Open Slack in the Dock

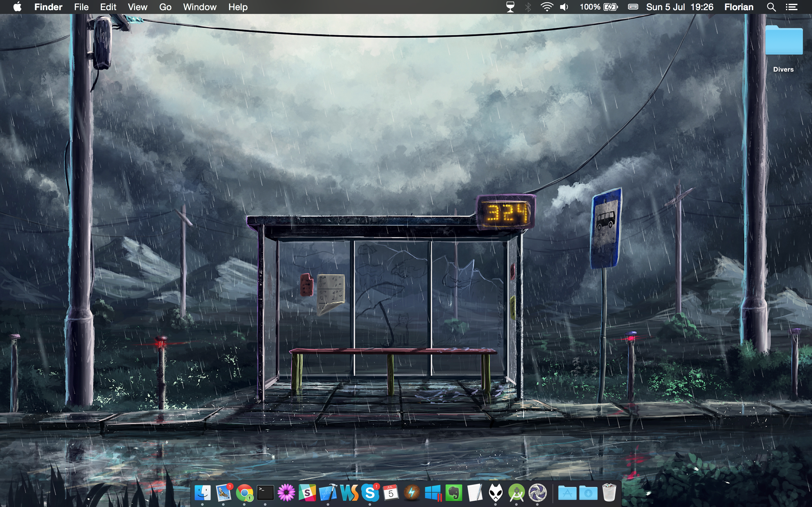(307, 492)
